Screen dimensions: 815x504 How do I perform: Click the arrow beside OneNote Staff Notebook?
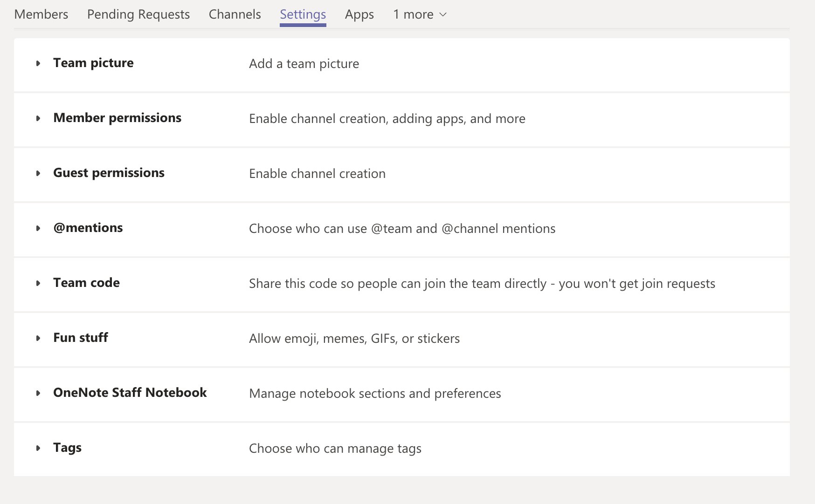point(38,393)
